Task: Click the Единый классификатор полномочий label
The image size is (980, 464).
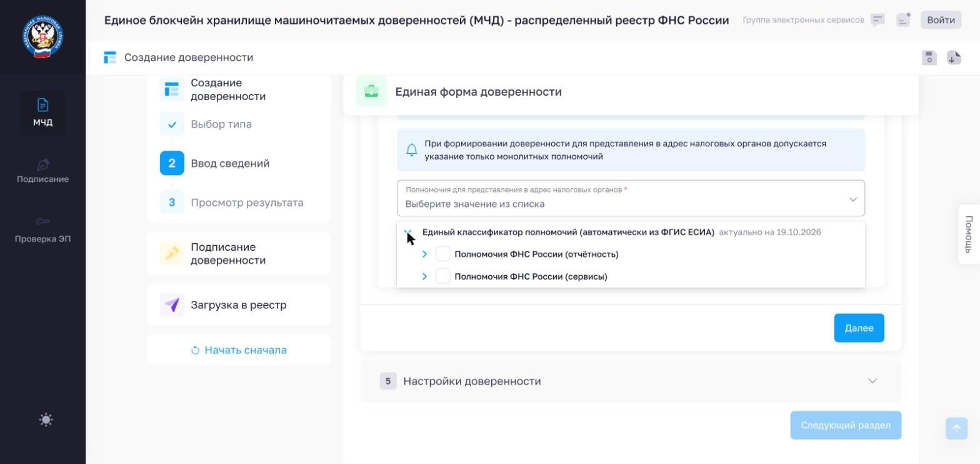Action: tap(568, 232)
